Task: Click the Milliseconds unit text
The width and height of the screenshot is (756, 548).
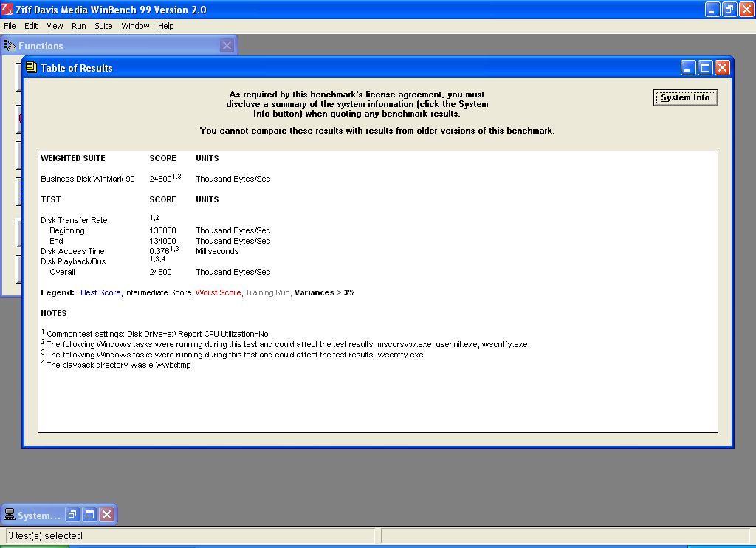Action: tap(217, 251)
